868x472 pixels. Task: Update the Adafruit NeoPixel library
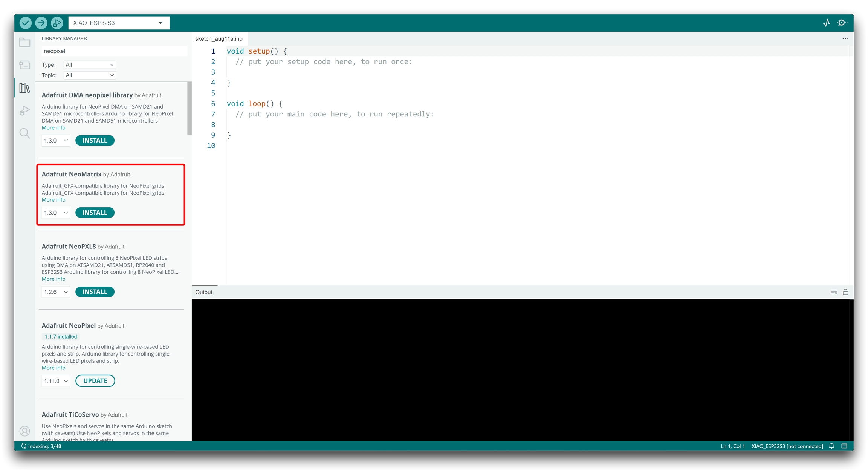point(95,381)
